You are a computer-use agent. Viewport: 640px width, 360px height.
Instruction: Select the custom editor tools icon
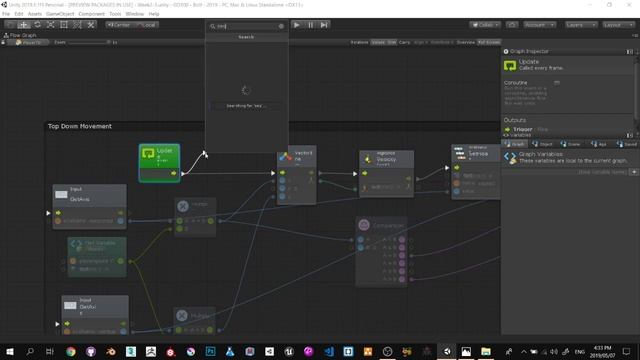pyautogui.click(x=91, y=25)
